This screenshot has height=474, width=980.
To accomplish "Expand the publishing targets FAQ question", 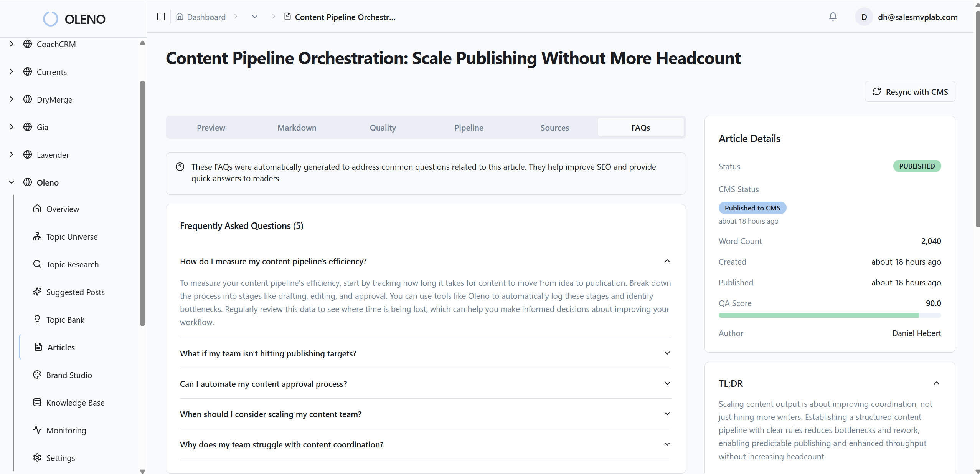I will pyautogui.click(x=667, y=353).
